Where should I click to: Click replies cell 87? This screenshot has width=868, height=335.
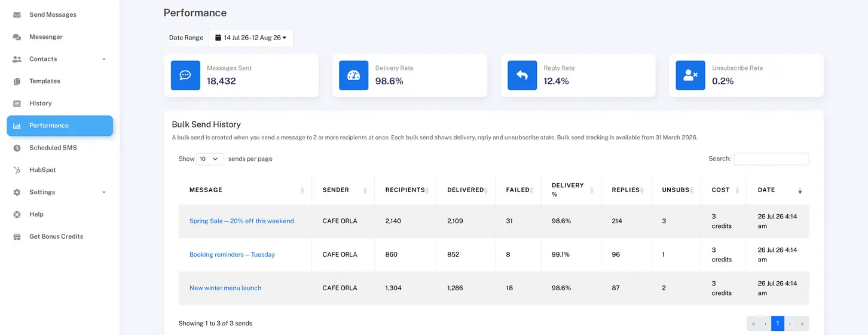616,288
